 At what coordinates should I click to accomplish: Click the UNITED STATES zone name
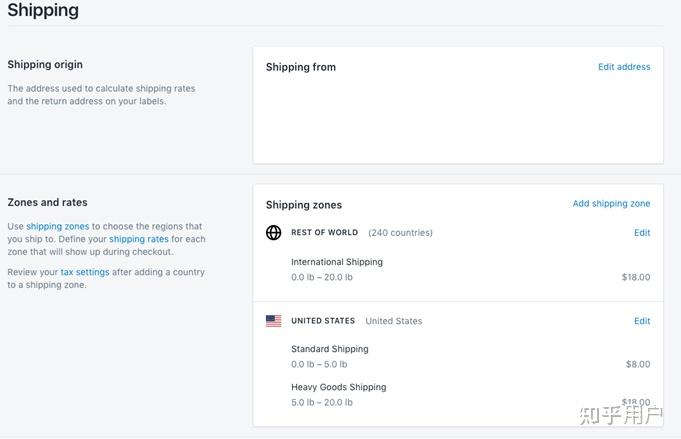point(323,321)
